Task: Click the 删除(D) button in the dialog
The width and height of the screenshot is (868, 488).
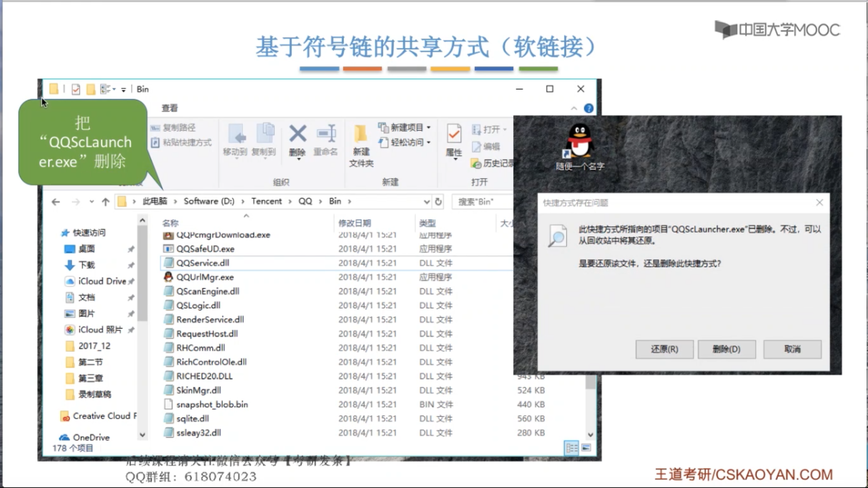Action: [726, 349]
